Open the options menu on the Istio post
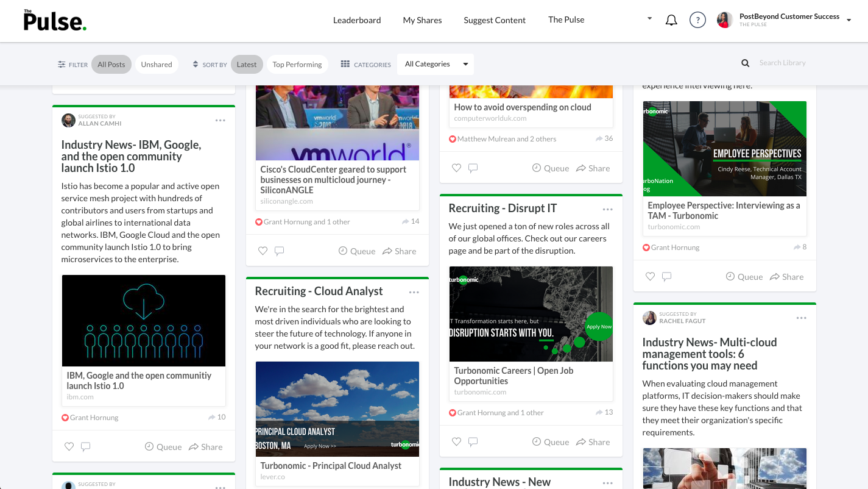 click(221, 121)
